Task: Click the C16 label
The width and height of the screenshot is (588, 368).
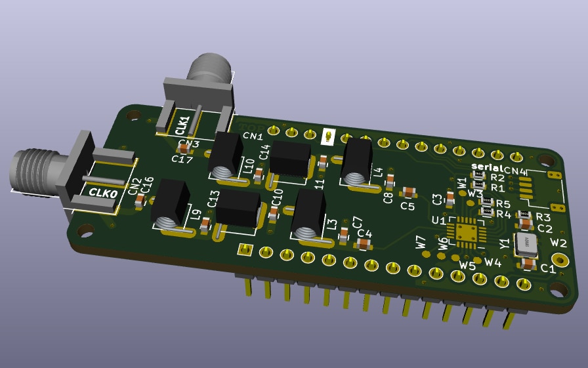Action: coord(147,185)
